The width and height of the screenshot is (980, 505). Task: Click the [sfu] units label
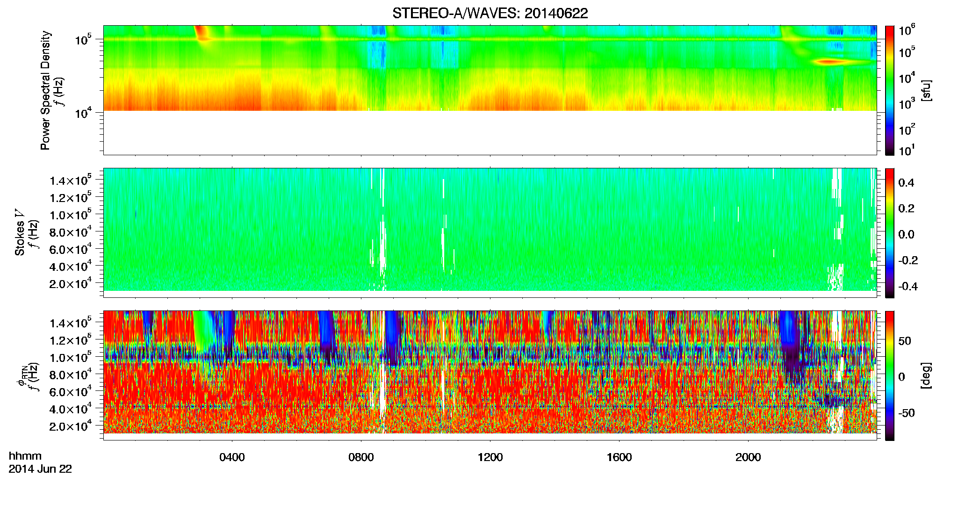(925, 90)
